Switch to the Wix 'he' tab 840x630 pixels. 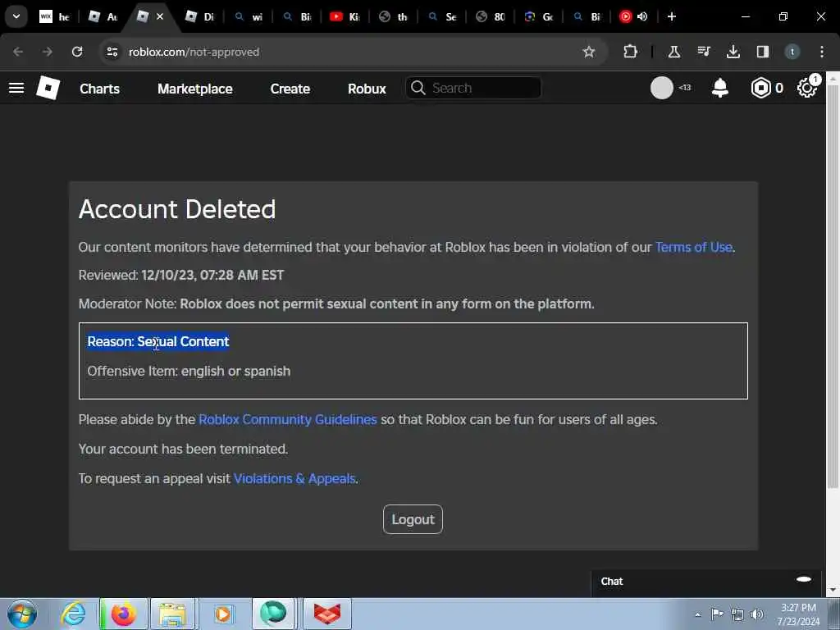point(55,16)
